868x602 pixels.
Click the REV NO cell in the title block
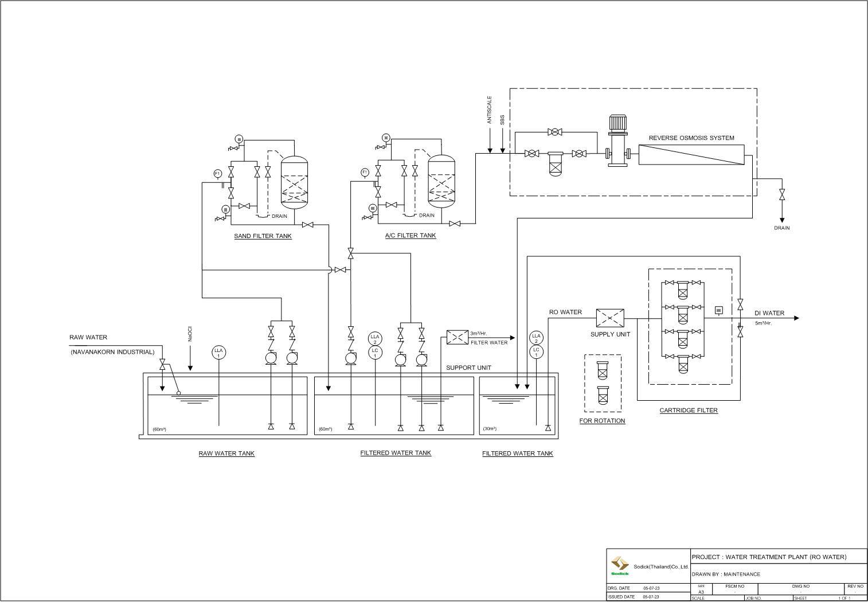[855, 589]
